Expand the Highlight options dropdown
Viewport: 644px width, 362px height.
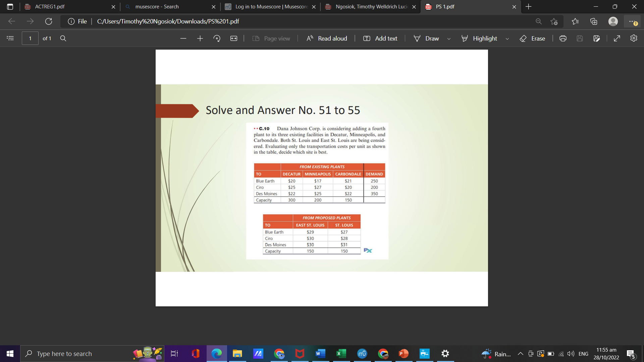point(507,38)
